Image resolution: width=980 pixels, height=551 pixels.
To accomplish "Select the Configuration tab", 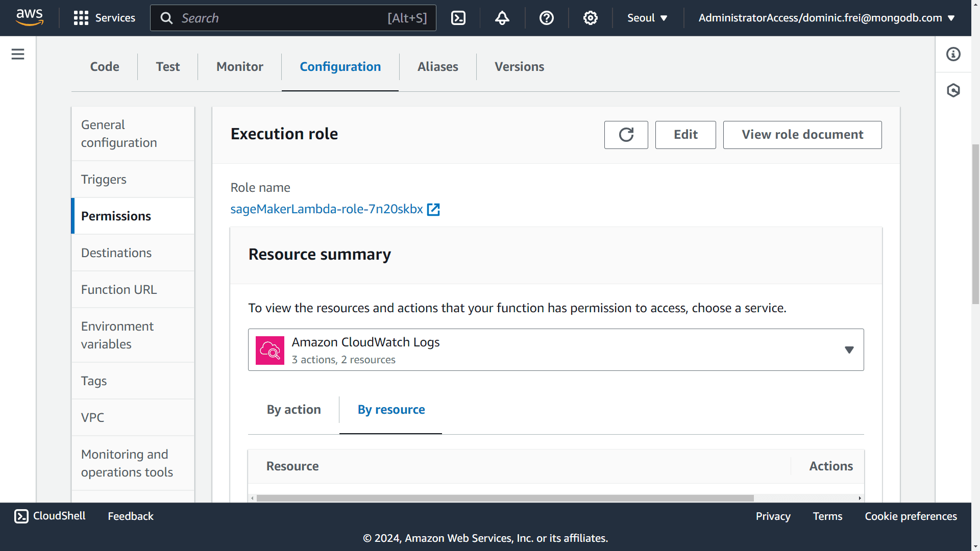I will 340,67.
